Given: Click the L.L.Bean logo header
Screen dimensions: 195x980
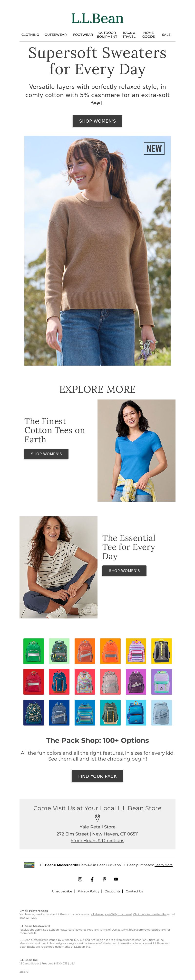Looking at the screenshot, I should [x=97, y=18].
